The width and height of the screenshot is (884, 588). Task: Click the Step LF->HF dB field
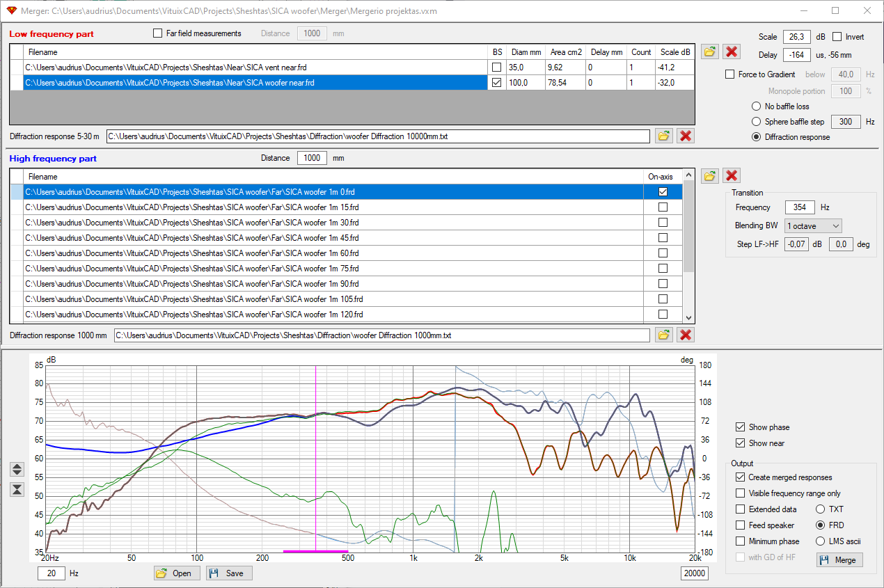(x=796, y=244)
